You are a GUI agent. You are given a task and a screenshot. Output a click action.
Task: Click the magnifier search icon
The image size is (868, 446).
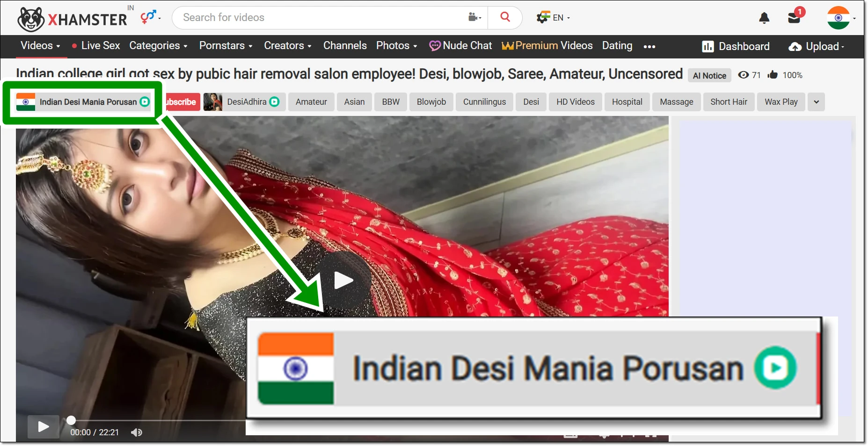505,17
